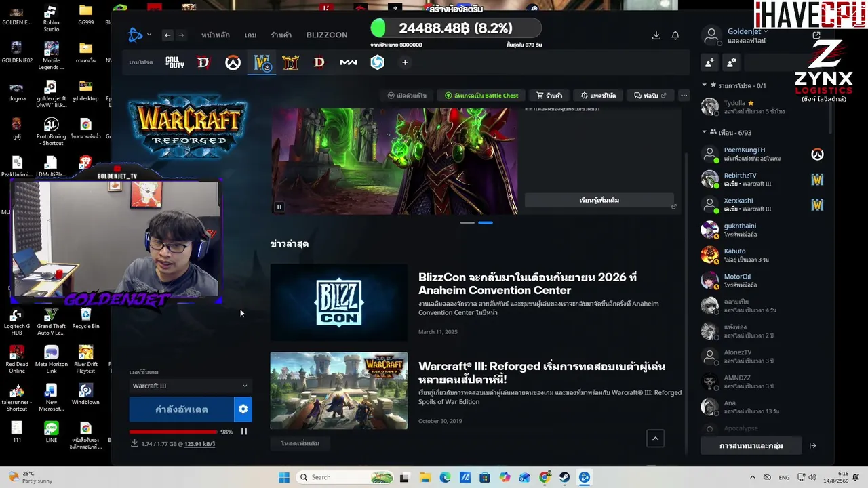Open the Battle.net logo menu
Screen dimensions: 868x488
click(x=140, y=35)
